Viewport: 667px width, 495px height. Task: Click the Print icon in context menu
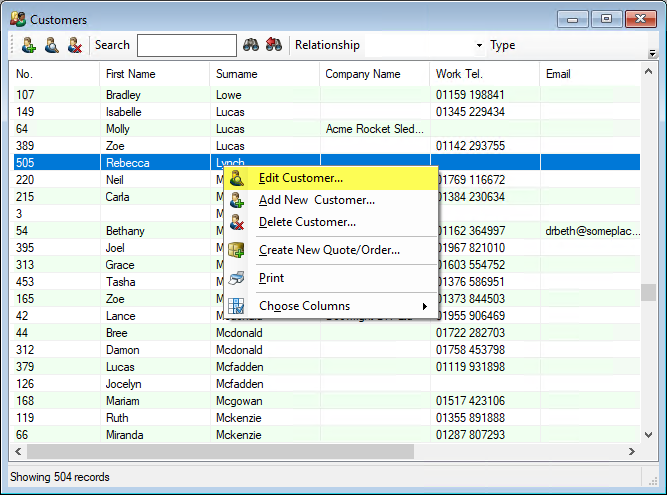coord(236,278)
